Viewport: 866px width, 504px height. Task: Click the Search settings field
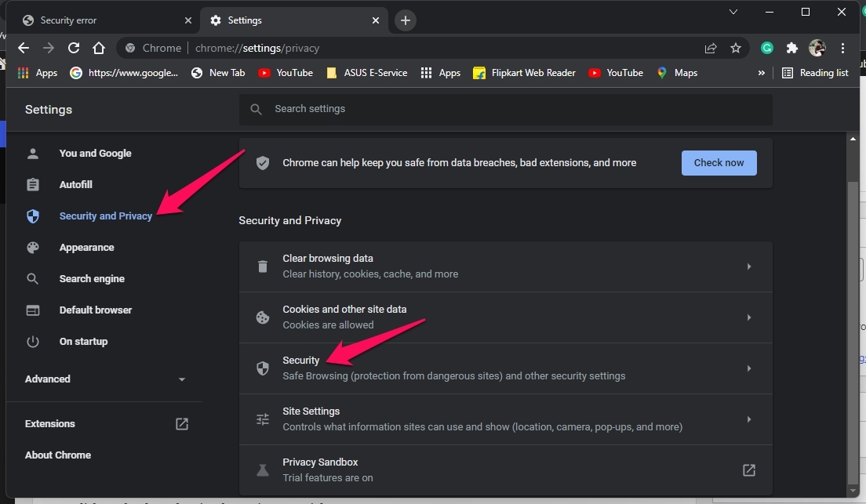pos(505,109)
